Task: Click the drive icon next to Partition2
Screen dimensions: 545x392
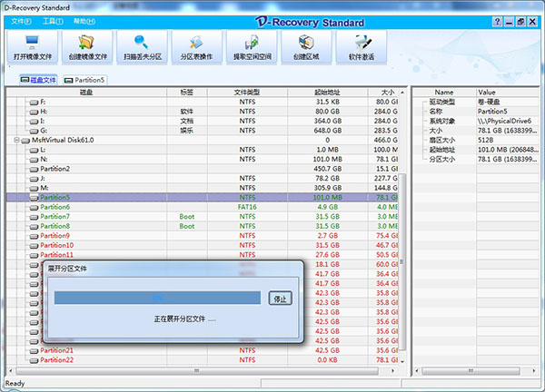Action: point(34,169)
